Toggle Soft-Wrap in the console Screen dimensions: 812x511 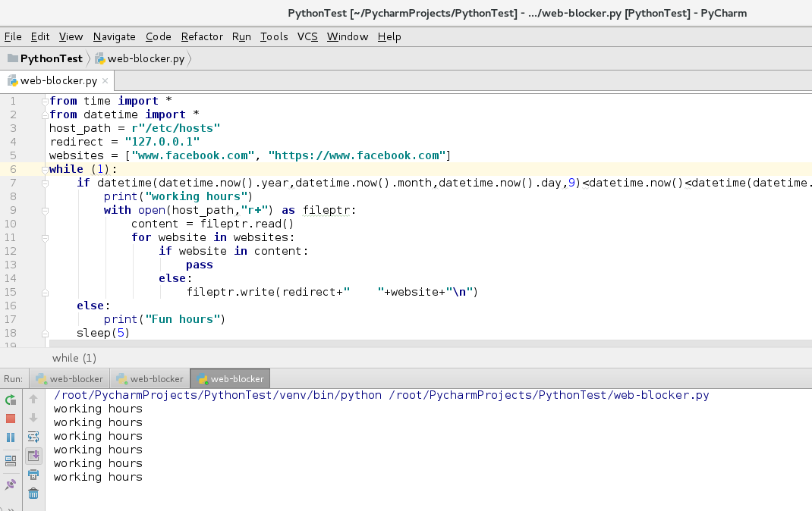pyautogui.click(x=33, y=436)
